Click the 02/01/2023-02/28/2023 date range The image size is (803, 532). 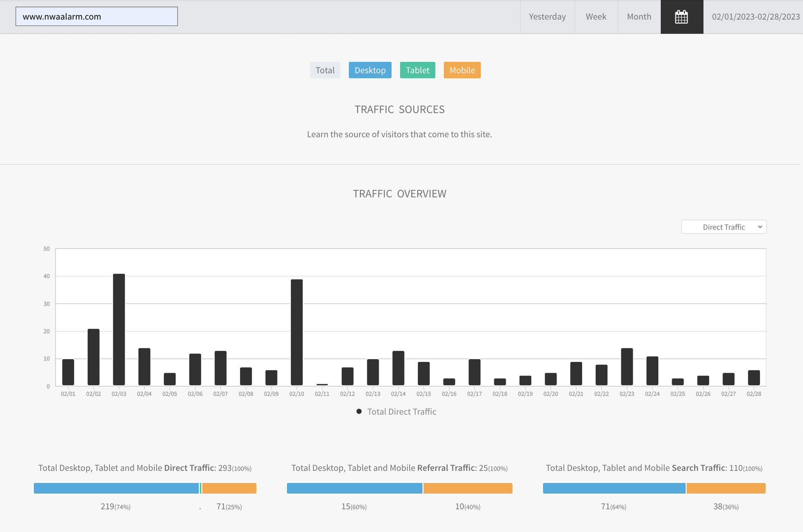click(755, 17)
